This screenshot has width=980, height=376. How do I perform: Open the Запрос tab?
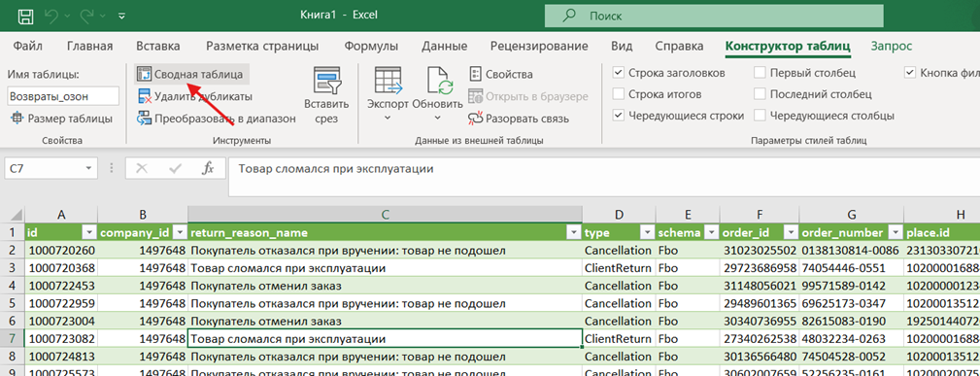click(892, 47)
